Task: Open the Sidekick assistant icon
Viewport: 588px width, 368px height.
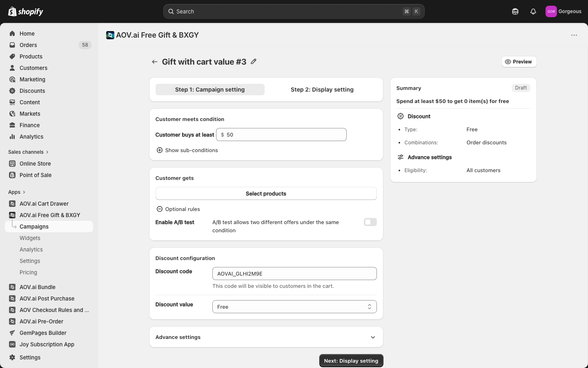Action: click(515, 11)
